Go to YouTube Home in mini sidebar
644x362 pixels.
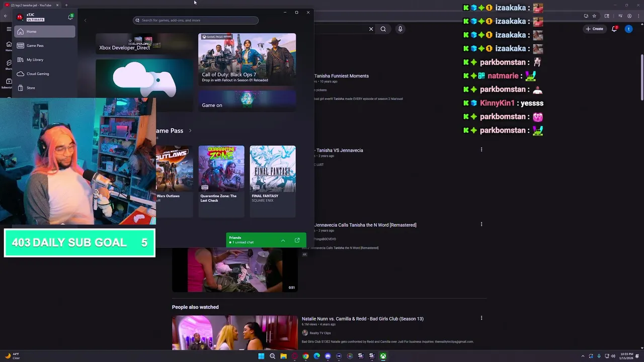pyautogui.click(x=9, y=46)
